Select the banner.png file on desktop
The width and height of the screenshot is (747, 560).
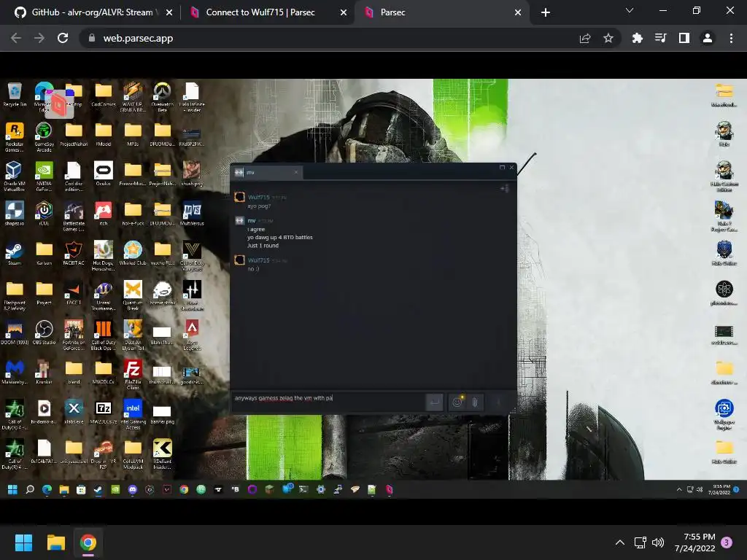(x=162, y=414)
